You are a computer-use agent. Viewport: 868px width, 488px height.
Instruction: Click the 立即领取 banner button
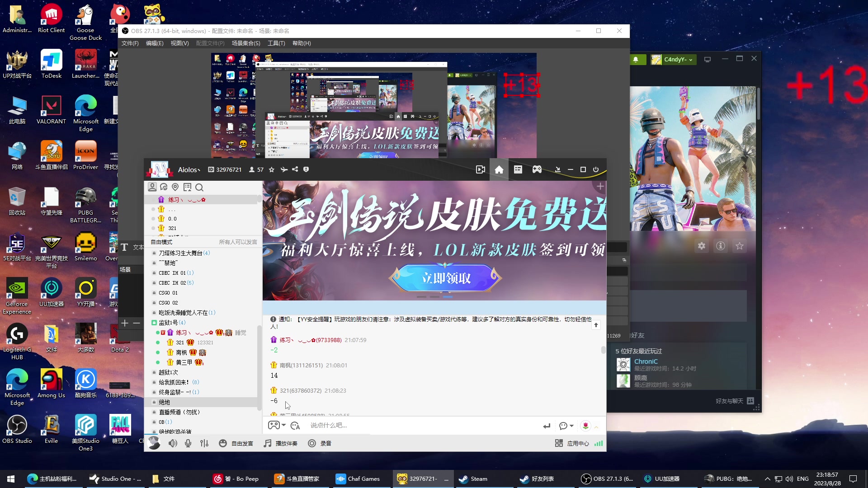click(x=446, y=278)
